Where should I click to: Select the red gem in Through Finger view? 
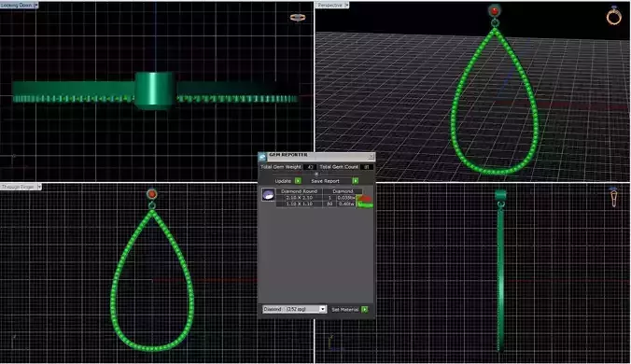coord(152,194)
